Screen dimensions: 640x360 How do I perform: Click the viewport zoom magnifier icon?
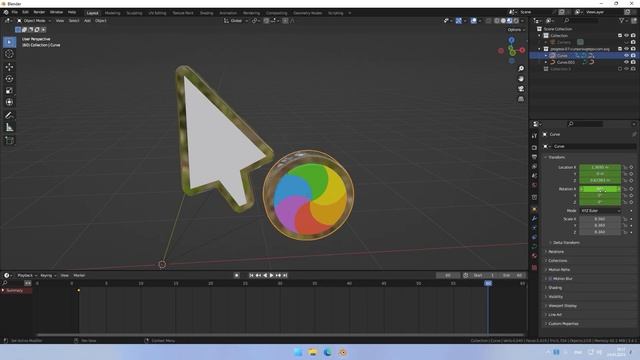(x=521, y=68)
